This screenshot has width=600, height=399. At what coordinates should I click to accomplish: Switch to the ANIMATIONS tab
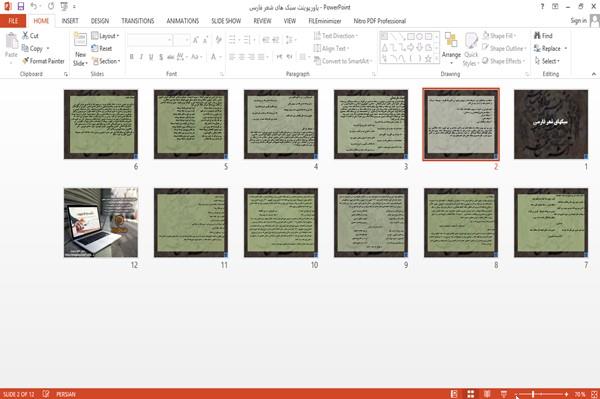pyautogui.click(x=183, y=21)
